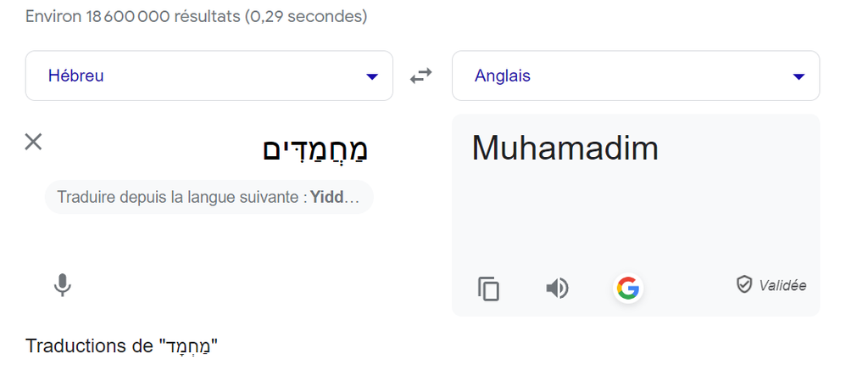Activate the microphone voice input
This screenshot has width=868, height=376.
pyautogui.click(x=62, y=286)
